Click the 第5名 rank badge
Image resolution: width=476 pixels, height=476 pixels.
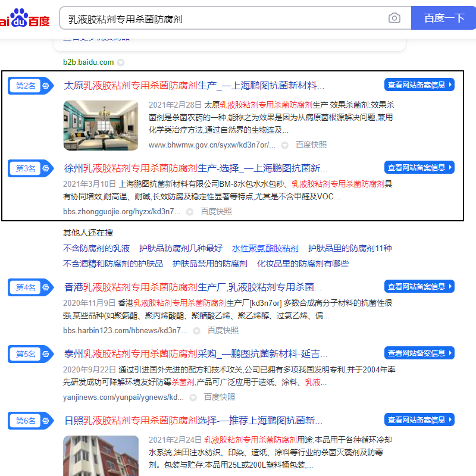31,354
